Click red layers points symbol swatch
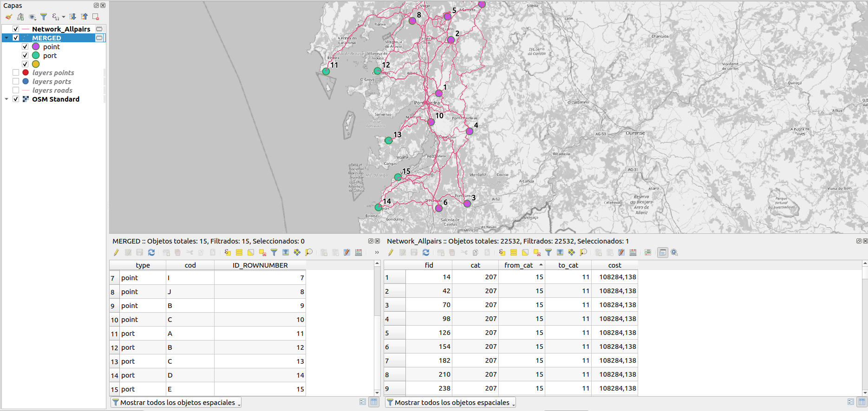Image resolution: width=868 pixels, height=411 pixels. pyautogui.click(x=26, y=72)
